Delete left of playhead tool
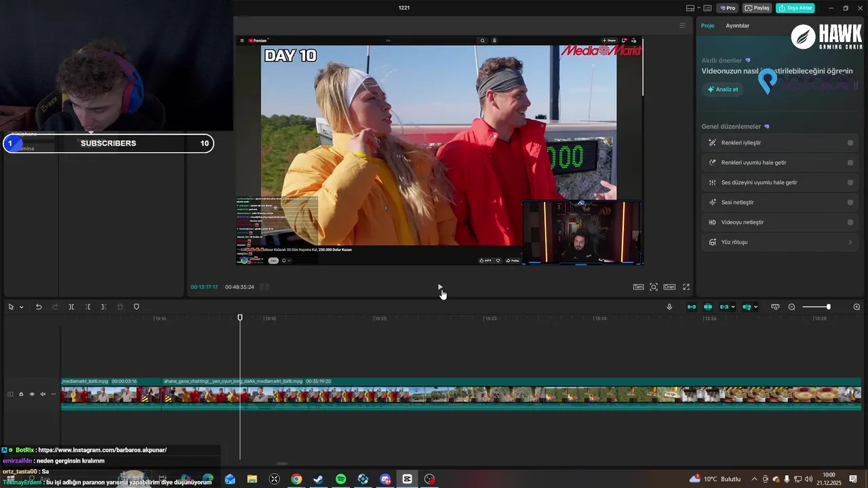The image size is (868, 488). tap(87, 307)
